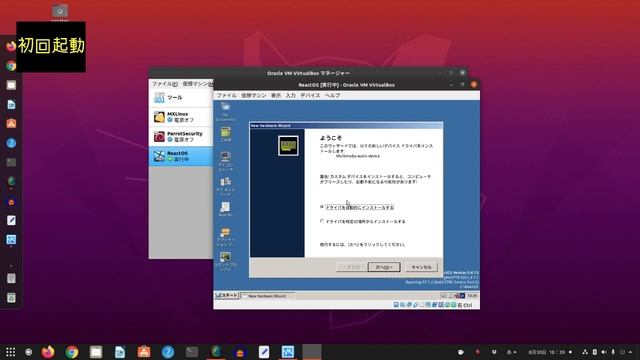Open Ubuntu Software in the bottom panel
Image resolution: width=640 pixels, height=360 pixels.
(144, 352)
